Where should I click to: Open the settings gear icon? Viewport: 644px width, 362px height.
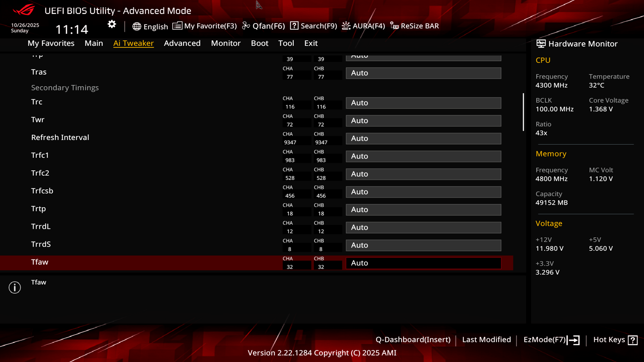[112, 24]
